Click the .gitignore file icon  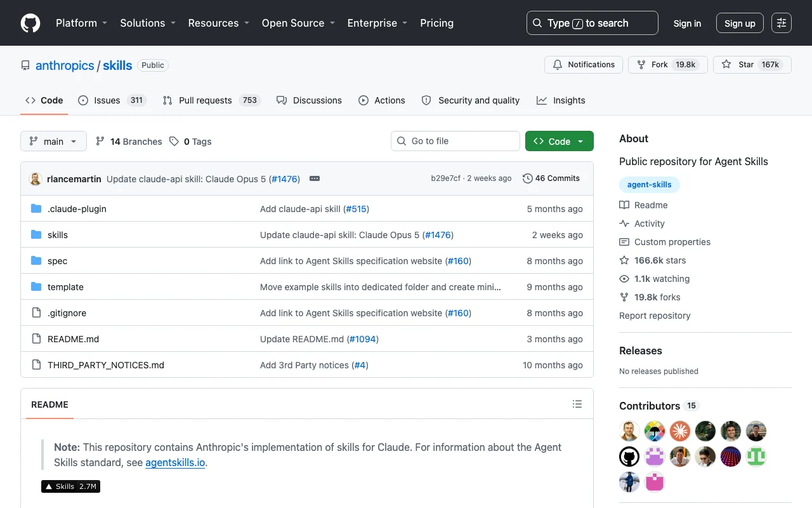pyautogui.click(x=36, y=313)
